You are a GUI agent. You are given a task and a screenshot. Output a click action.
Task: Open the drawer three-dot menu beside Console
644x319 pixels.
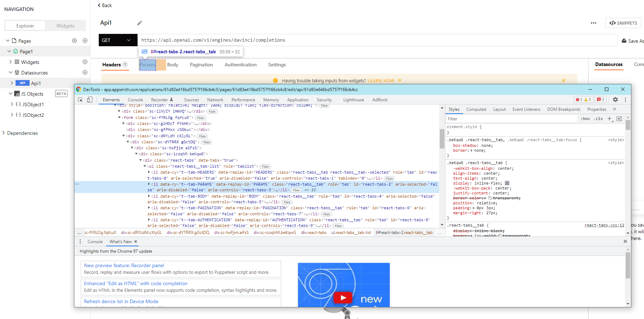point(80,242)
